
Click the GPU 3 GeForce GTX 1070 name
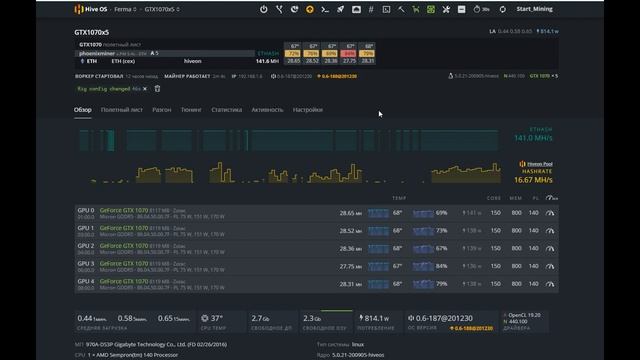pyautogui.click(x=124, y=263)
